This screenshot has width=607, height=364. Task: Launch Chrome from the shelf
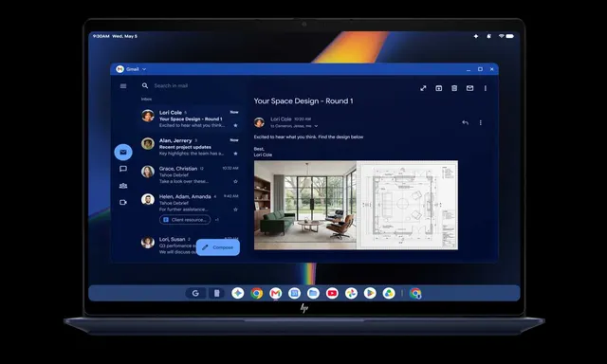coord(256,293)
